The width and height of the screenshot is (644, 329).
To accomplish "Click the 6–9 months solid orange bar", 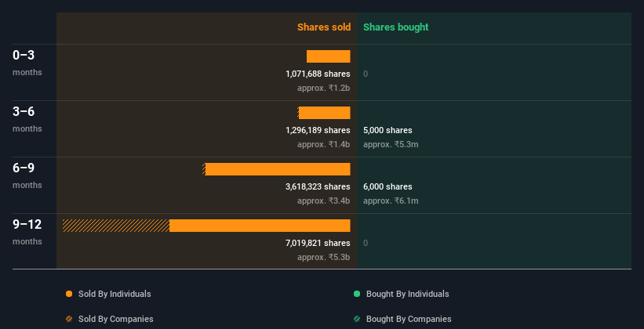I will click(278, 169).
